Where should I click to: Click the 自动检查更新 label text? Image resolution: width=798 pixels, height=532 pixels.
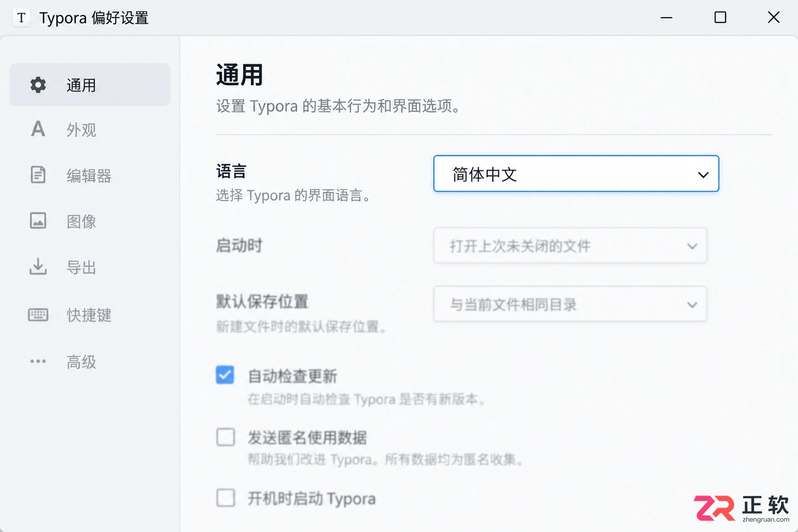[x=292, y=376]
